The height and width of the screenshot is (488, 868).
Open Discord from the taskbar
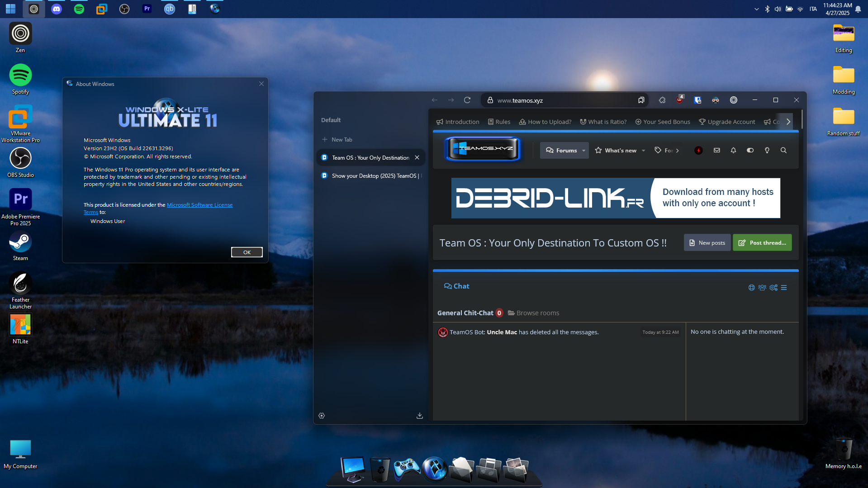56,9
